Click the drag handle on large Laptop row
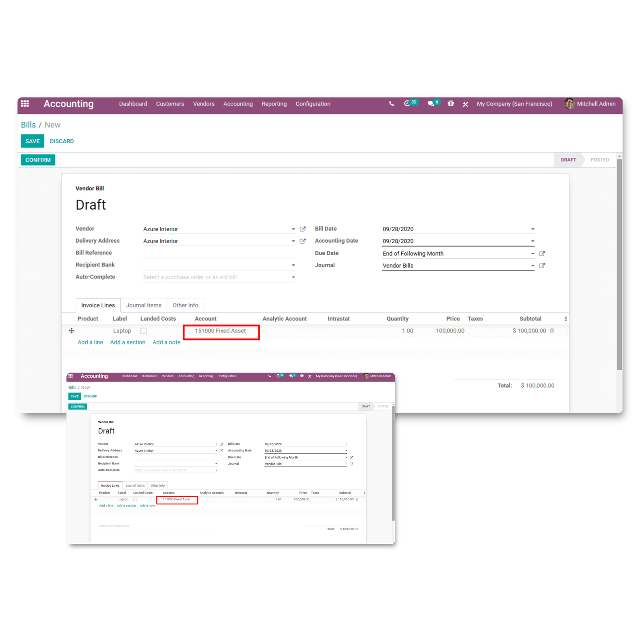 (x=72, y=331)
